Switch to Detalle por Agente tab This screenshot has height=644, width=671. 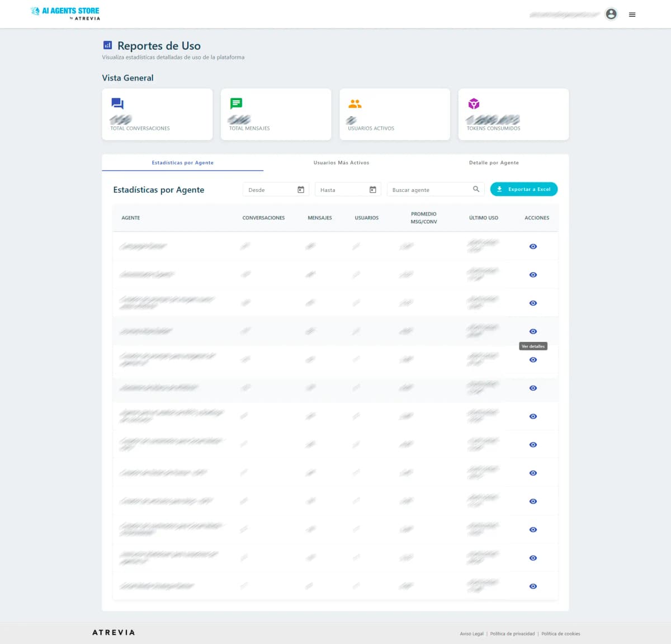(494, 163)
